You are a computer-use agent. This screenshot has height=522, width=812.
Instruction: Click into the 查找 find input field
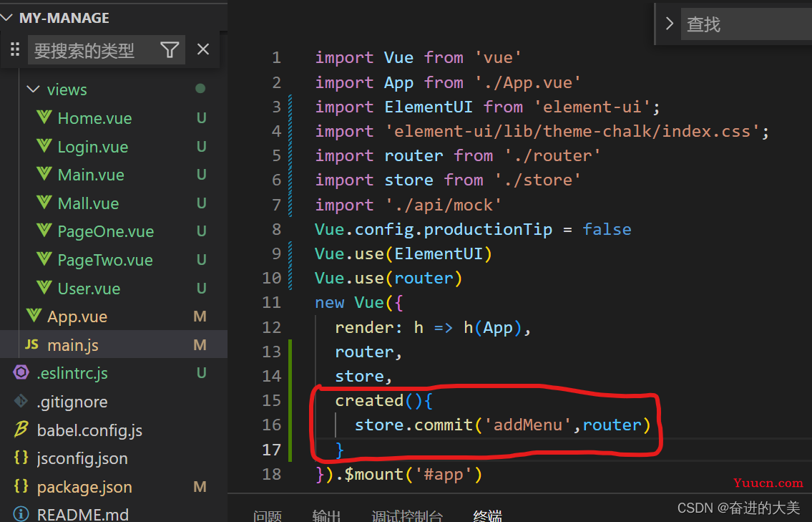coord(745,24)
